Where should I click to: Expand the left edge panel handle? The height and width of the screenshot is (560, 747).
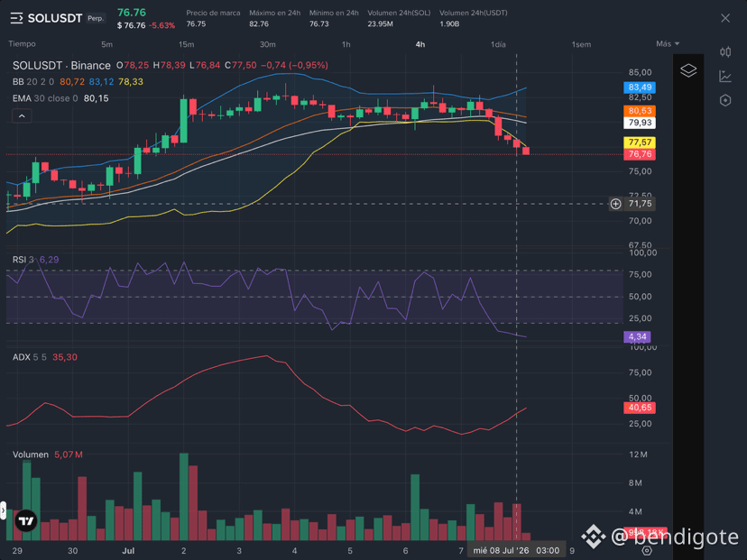[3, 510]
